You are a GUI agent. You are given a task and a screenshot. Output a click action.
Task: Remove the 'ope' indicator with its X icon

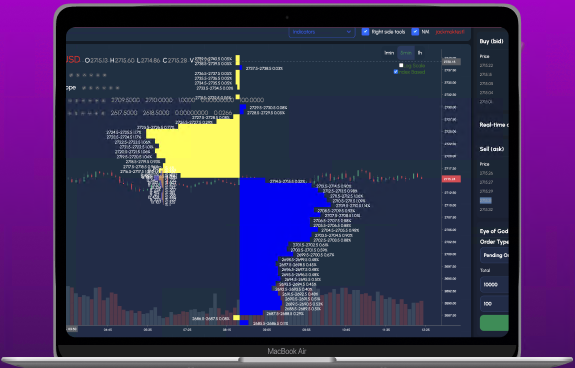tap(118, 88)
